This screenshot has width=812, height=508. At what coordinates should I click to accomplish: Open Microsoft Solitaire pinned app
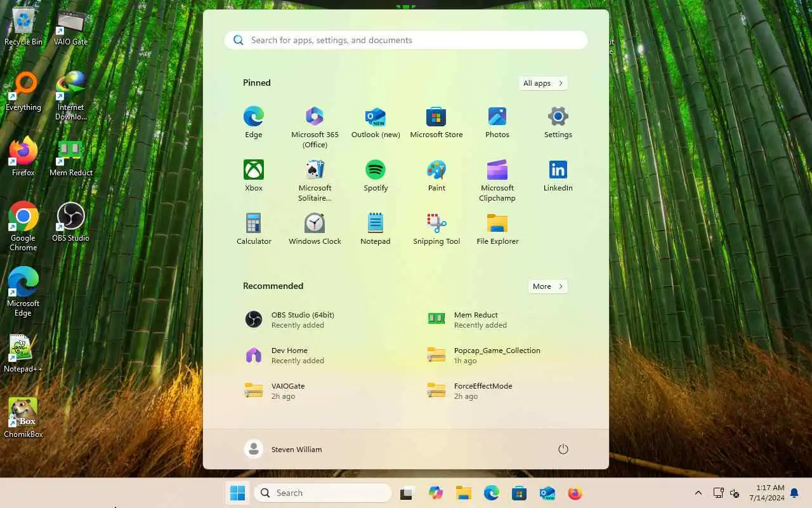(x=315, y=180)
